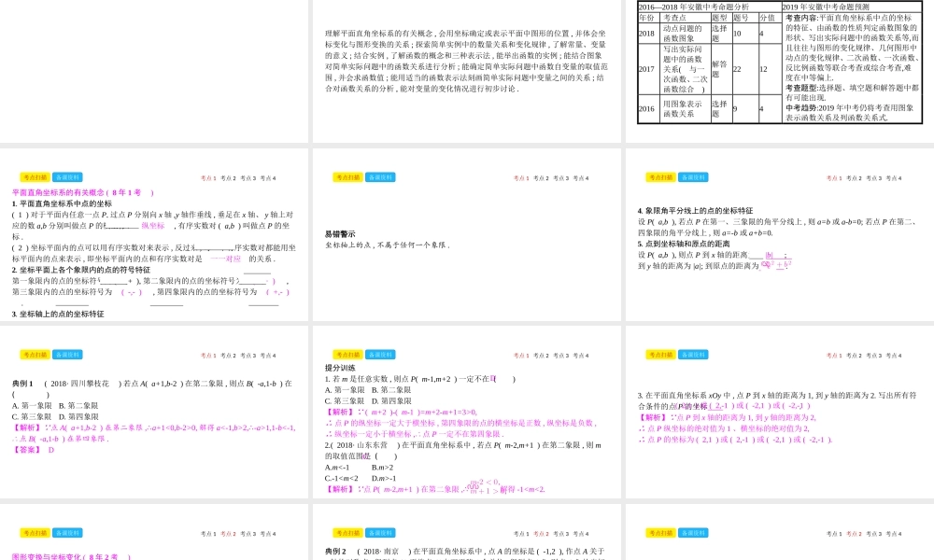934x560 pixels.
Task: Open the 安徽中考命题分析 table slide thumbnail
Action: click(780, 71)
